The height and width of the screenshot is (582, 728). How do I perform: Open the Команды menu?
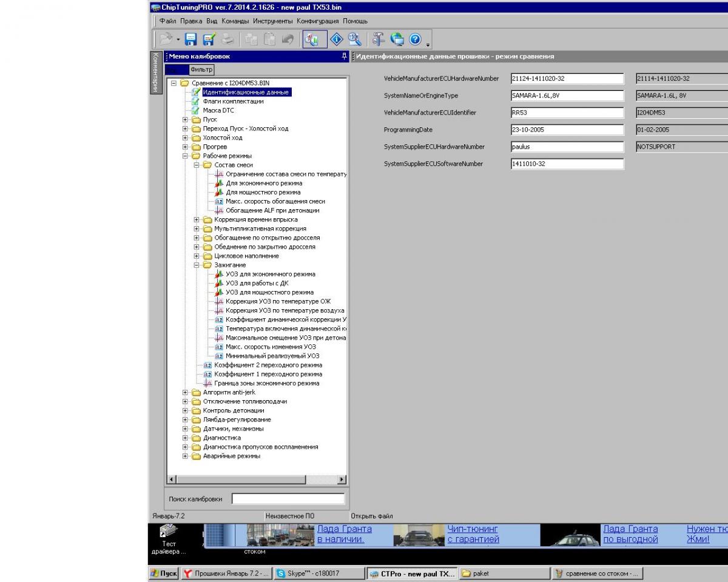tap(235, 21)
